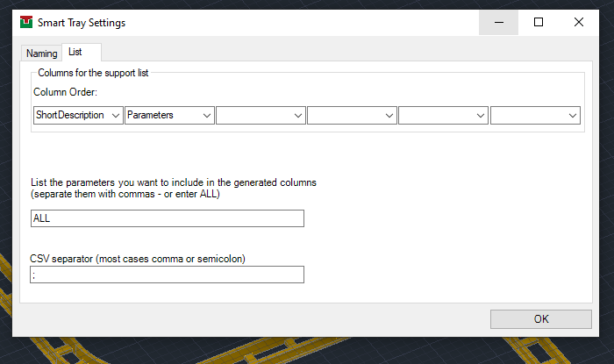The width and height of the screenshot is (614, 364).
Task: Minimize the Smart Tray Settings window
Action: (x=498, y=22)
